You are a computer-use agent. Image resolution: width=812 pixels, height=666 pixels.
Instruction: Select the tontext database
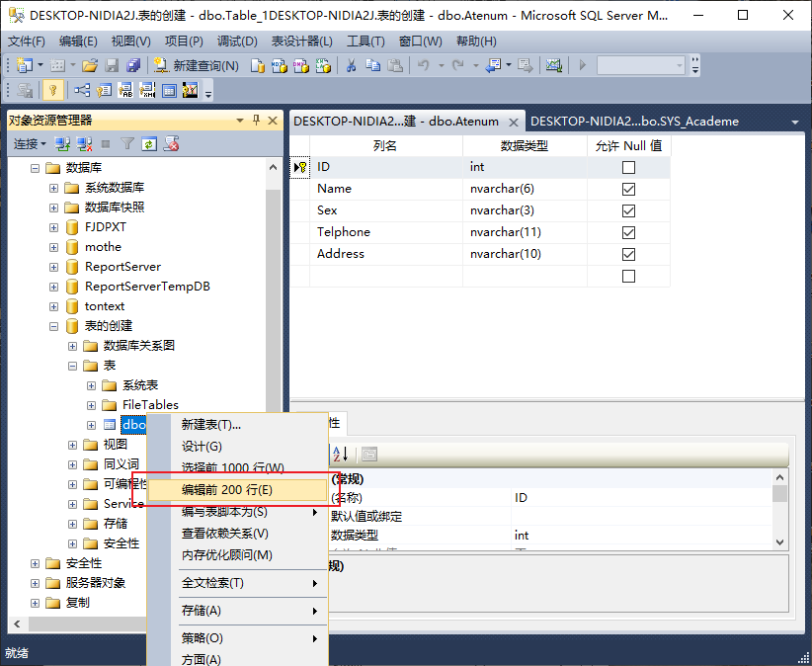[105, 306]
